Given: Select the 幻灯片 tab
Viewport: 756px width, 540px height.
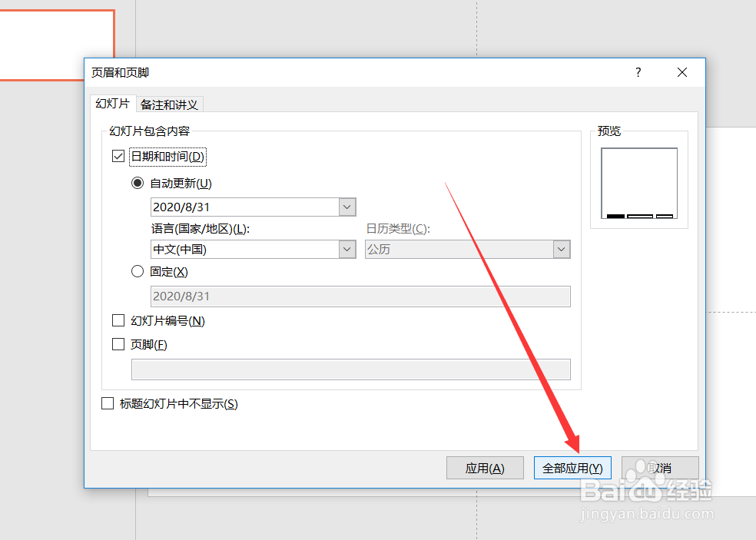Looking at the screenshot, I should [x=113, y=104].
